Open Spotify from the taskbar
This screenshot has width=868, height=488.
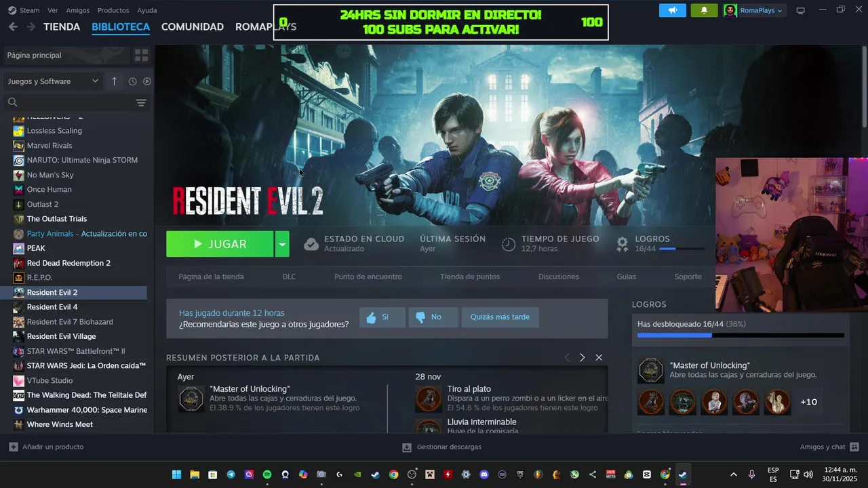click(267, 474)
